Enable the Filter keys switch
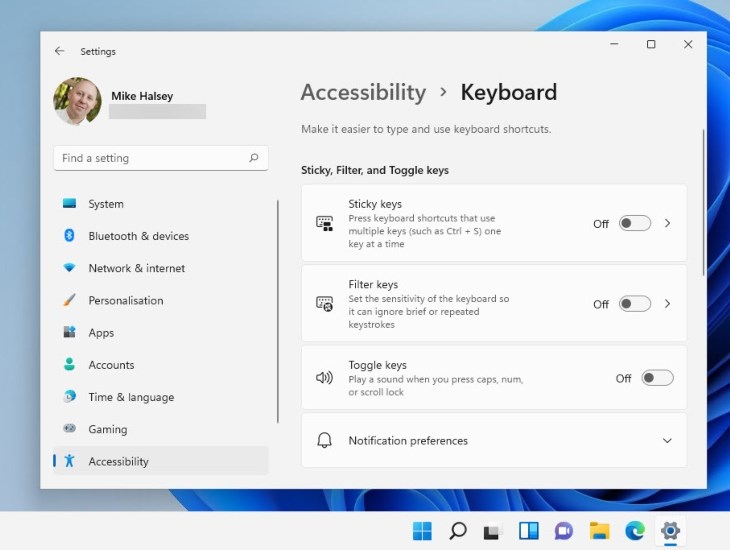The height and width of the screenshot is (550, 730). point(634,304)
